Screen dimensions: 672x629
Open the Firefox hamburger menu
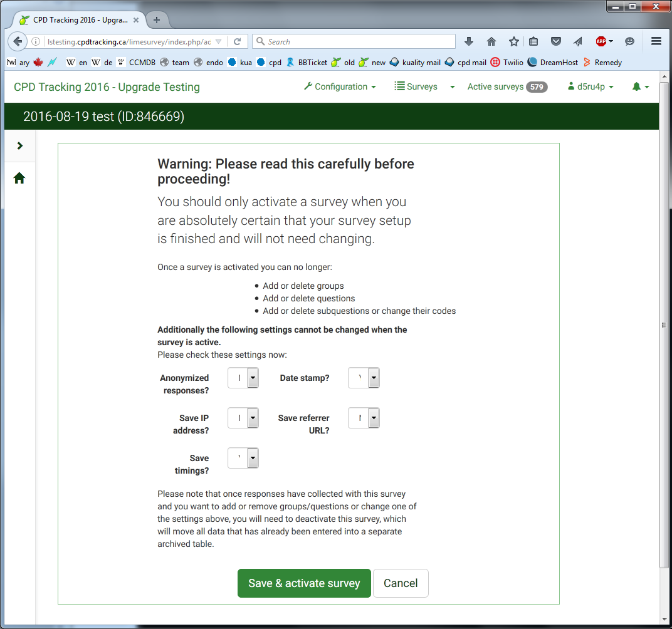656,41
